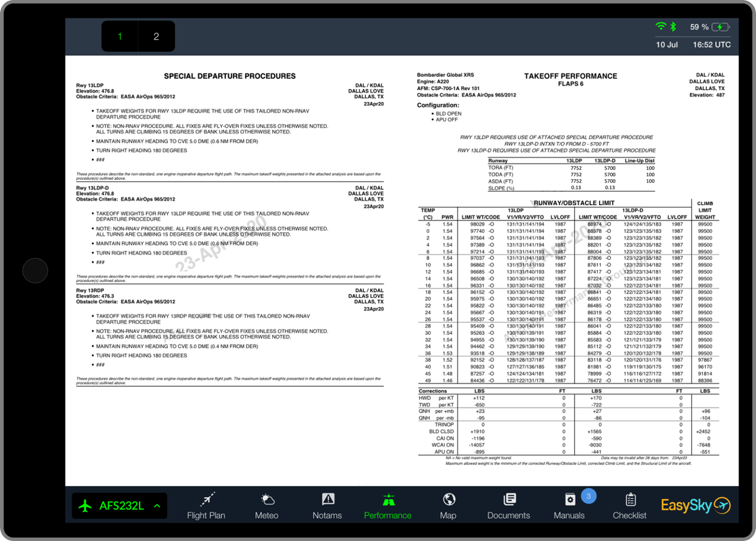Click the Bombardier Global XRS aircraft line

point(445,75)
